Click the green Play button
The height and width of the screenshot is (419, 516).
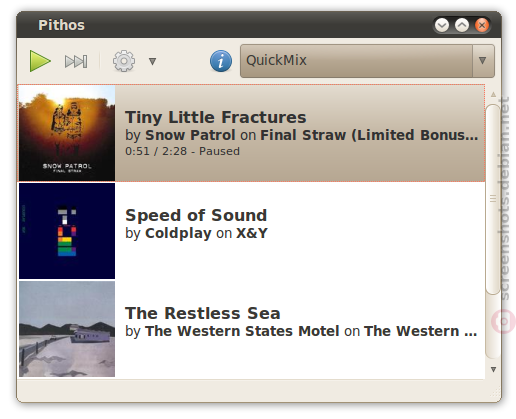[x=40, y=61]
